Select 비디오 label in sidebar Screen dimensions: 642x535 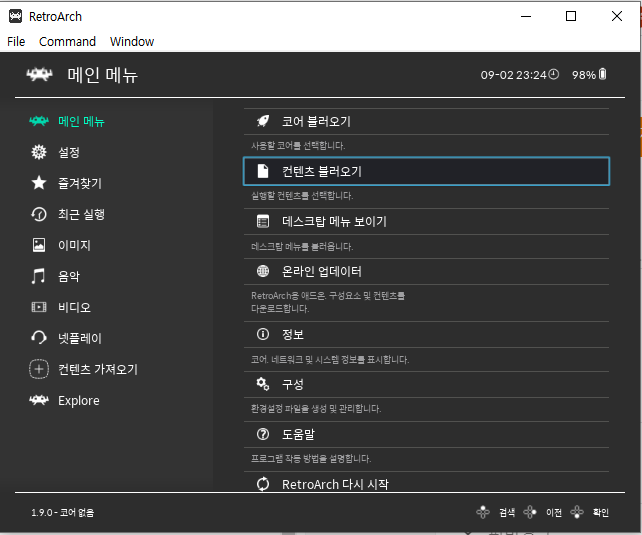(x=74, y=307)
